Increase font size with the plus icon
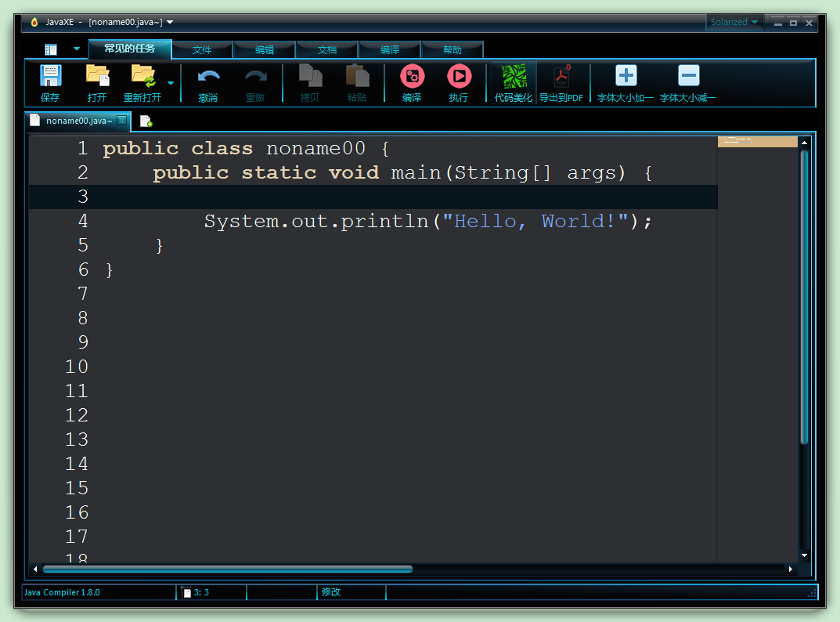This screenshot has width=840, height=622. tap(625, 76)
